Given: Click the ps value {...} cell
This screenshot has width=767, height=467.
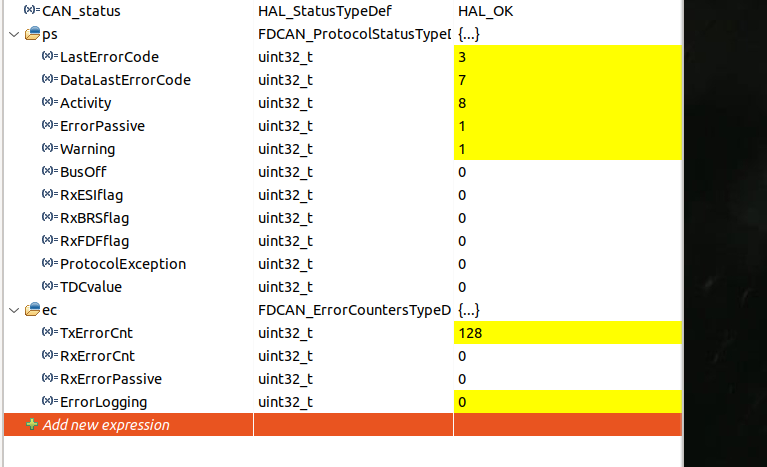Looking at the screenshot, I should pyautogui.click(x=567, y=34).
